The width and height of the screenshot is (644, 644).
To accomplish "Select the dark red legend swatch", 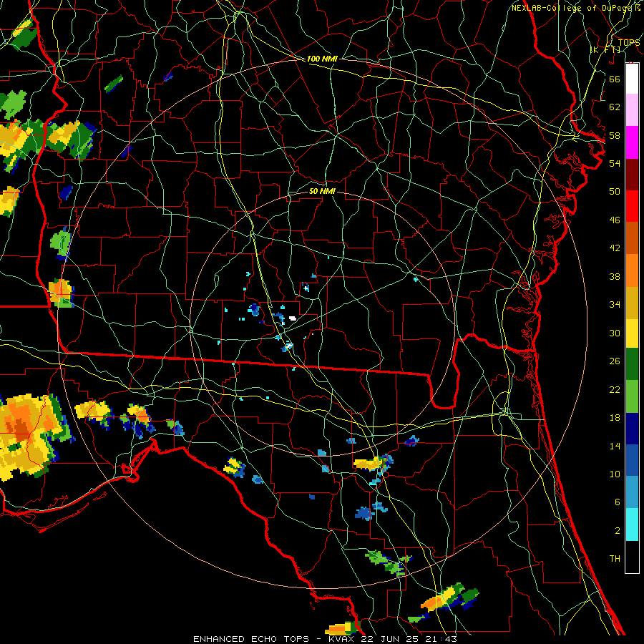I will pyautogui.click(x=632, y=174).
